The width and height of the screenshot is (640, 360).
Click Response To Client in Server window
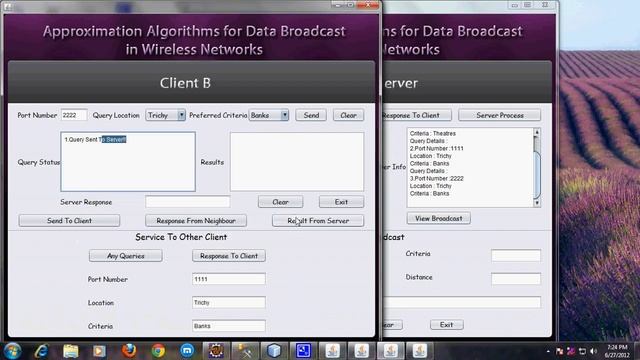(417, 115)
